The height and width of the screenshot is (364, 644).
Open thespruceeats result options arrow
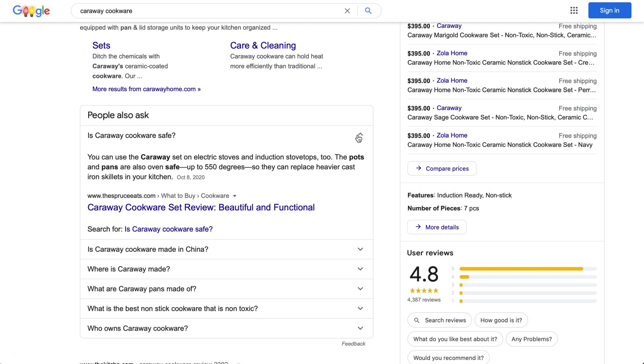click(235, 196)
